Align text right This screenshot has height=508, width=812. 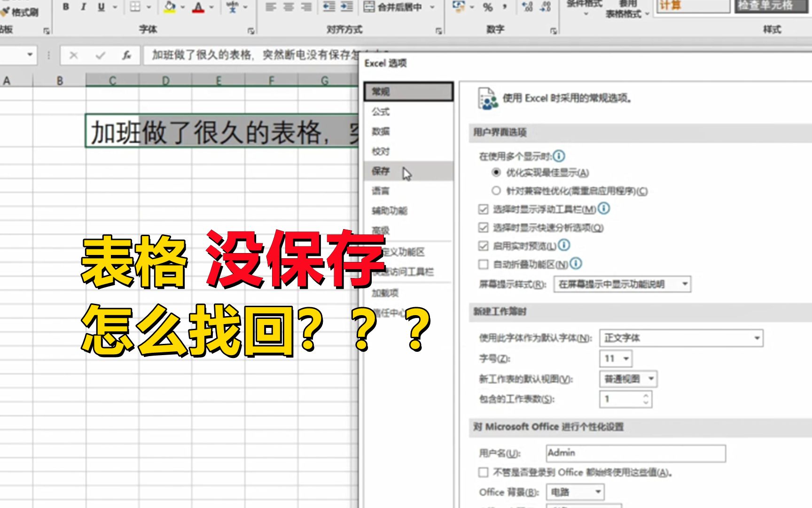click(x=306, y=7)
